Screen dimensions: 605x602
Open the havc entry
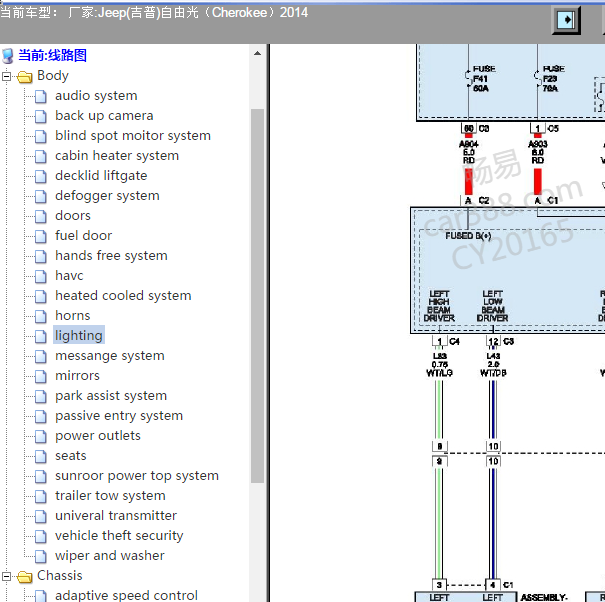[69, 276]
